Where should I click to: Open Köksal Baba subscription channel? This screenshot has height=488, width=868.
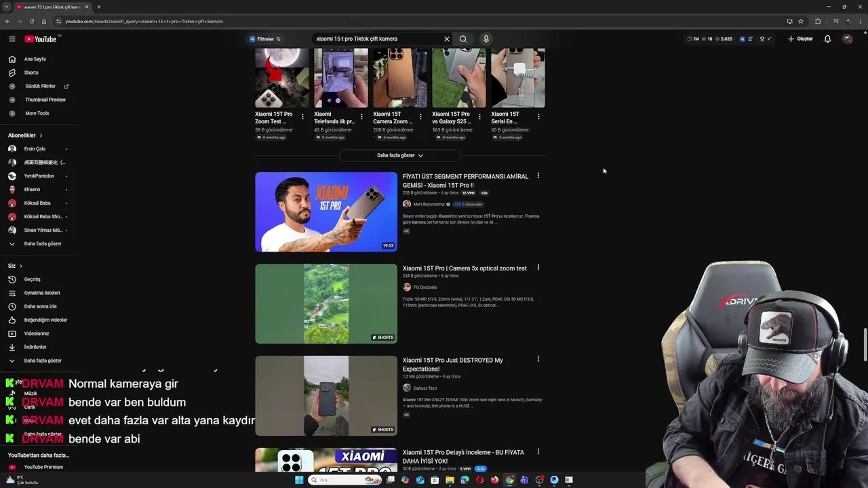[x=37, y=203]
